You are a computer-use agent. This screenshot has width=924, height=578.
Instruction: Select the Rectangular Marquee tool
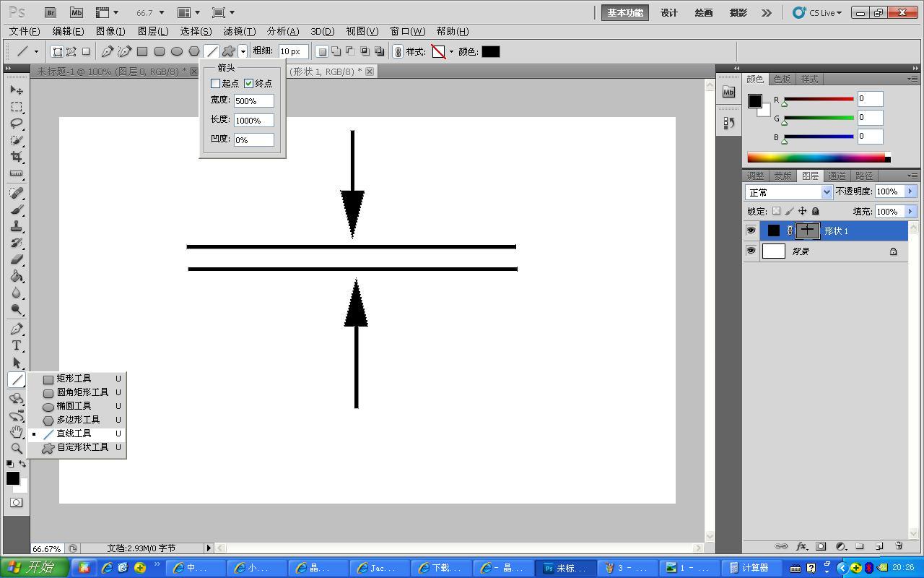17,107
